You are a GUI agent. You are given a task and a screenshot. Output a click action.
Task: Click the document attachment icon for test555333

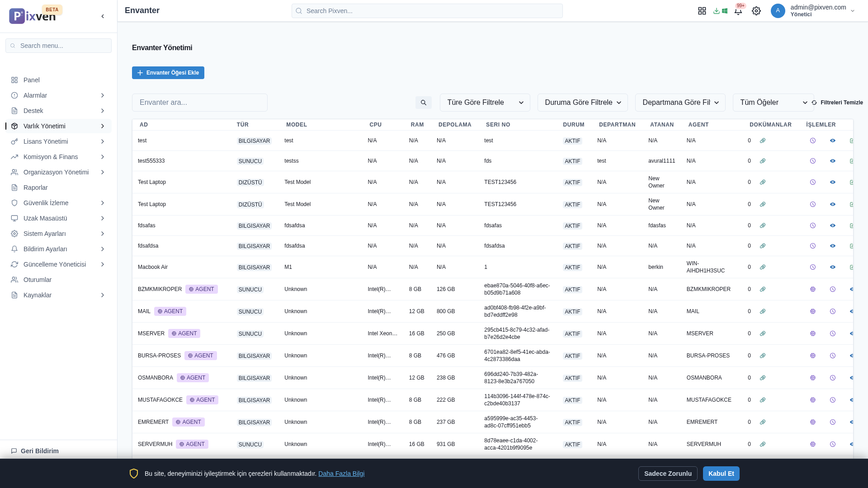(x=763, y=161)
